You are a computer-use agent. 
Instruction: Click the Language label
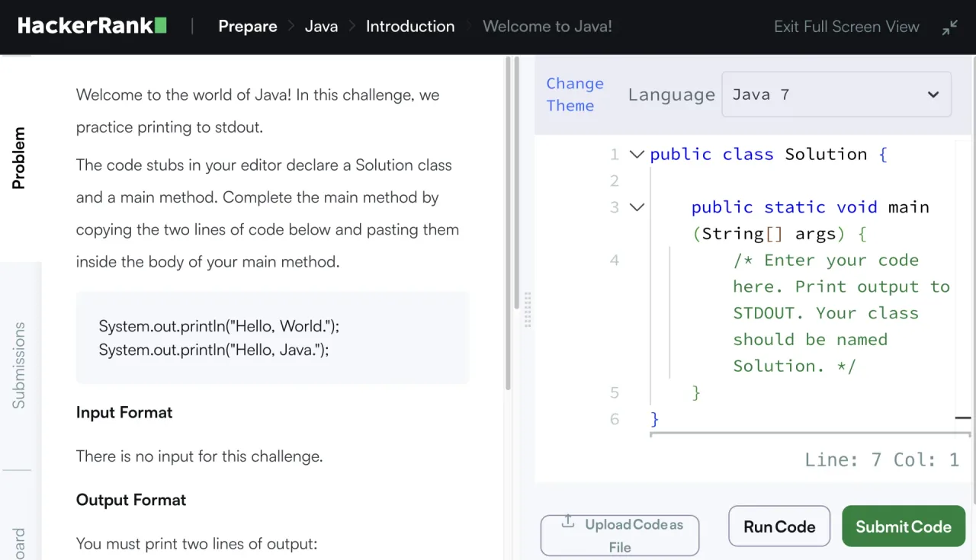coord(671,94)
